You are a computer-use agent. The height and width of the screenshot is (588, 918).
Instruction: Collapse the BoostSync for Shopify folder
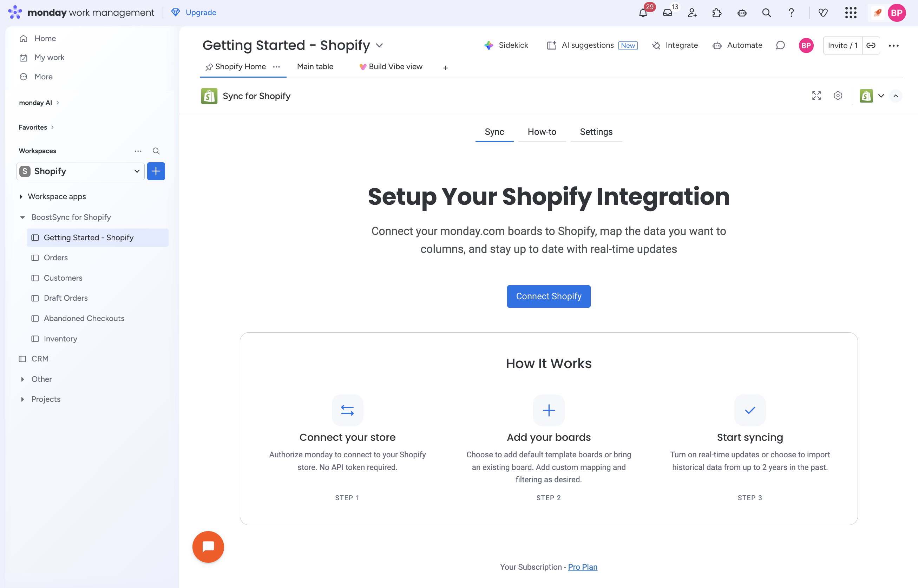click(22, 217)
